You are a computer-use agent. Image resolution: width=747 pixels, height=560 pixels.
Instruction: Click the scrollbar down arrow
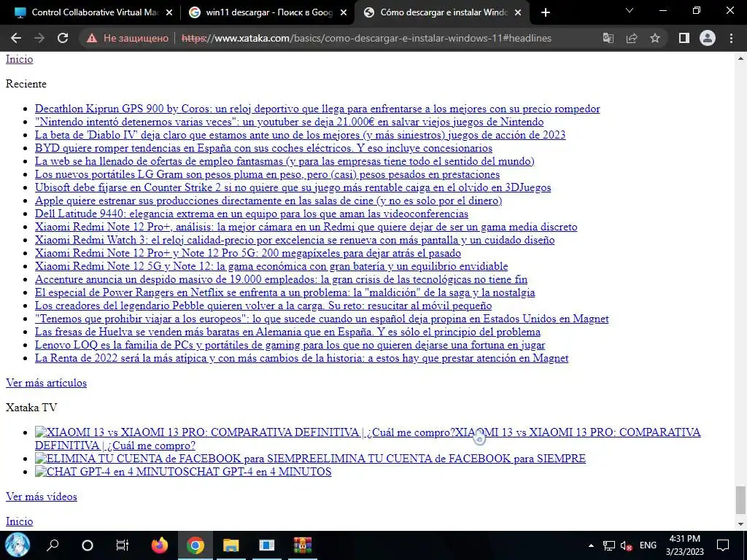[740, 524]
